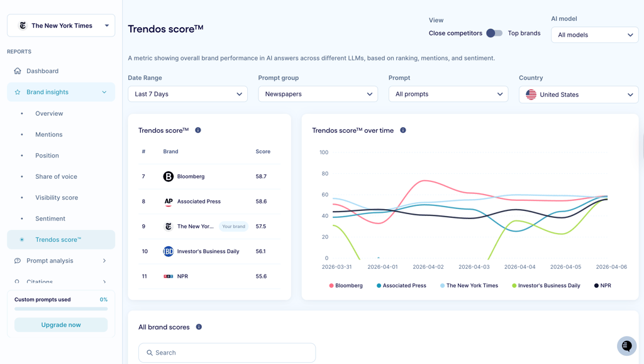Open the Visibility score report
The width and height of the screenshot is (644, 364).
tap(57, 197)
